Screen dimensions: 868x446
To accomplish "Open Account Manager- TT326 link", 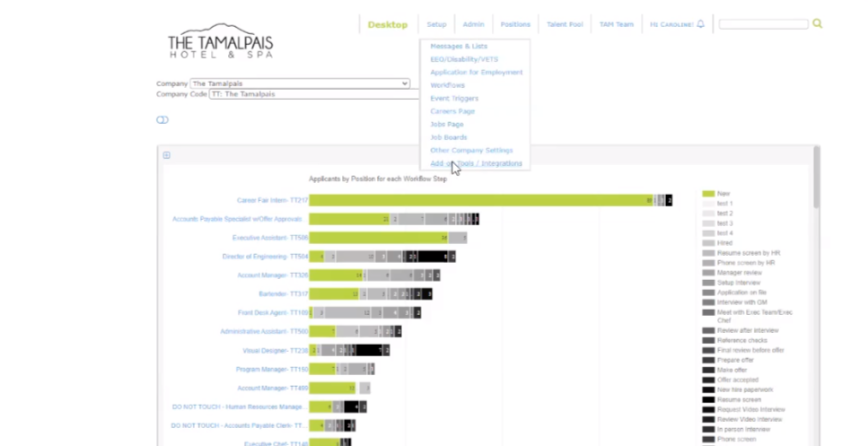I will pos(272,275).
